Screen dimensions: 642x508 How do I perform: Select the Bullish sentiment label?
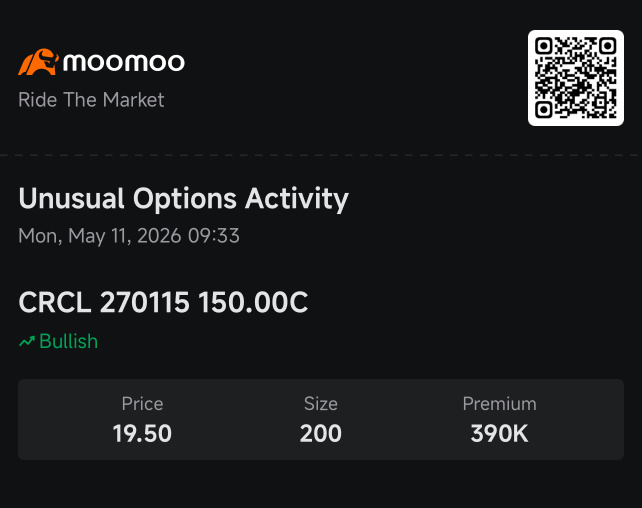68,341
